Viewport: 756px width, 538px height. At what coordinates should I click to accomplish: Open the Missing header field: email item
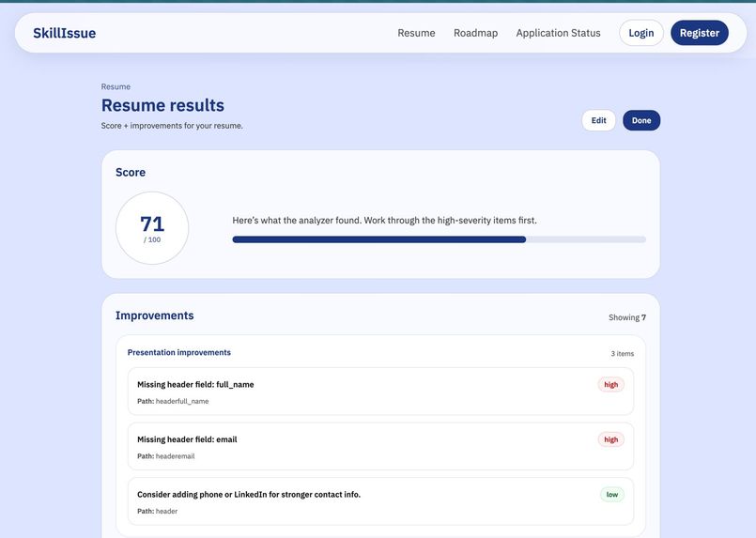[x=380, y=446]
